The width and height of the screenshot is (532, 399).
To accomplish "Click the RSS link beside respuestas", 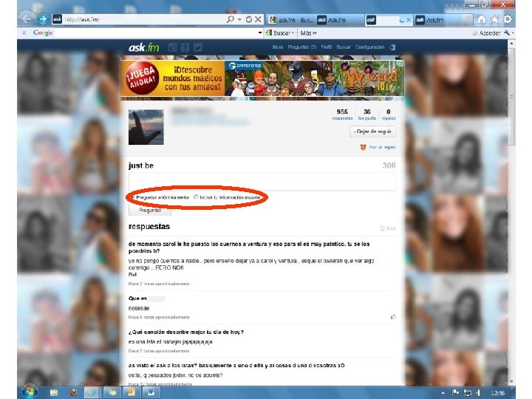I will 388,228.
